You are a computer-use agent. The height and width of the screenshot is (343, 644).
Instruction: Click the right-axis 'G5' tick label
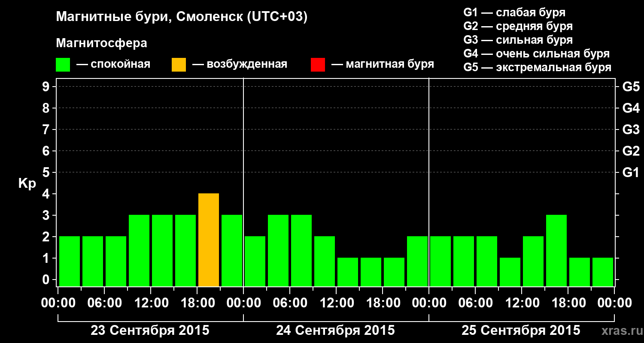pyautogui.click(x=631, y=87)
